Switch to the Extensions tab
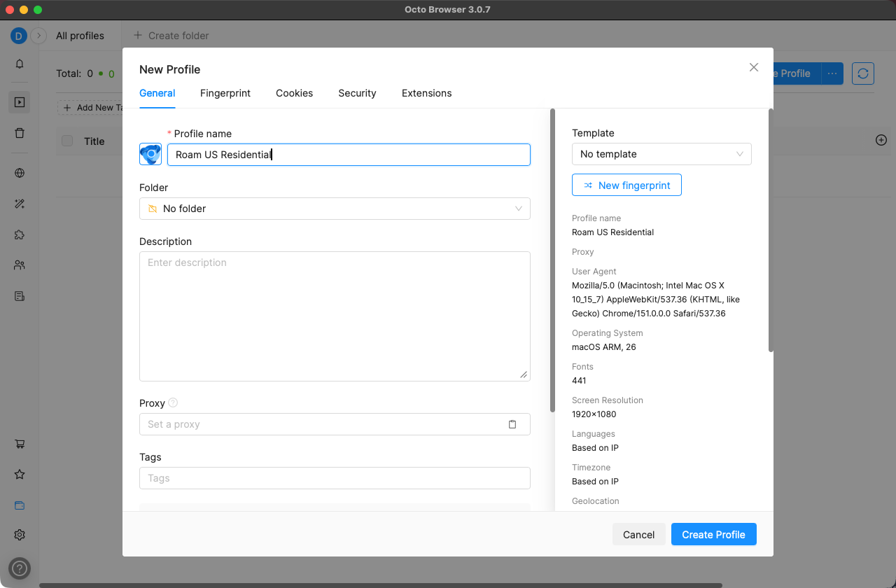The height and width of the screenshot is (588, 896). tap(426, 93)
